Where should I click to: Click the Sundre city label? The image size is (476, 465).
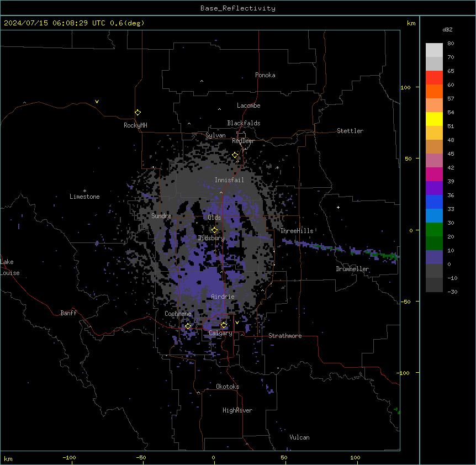point(161,216)
